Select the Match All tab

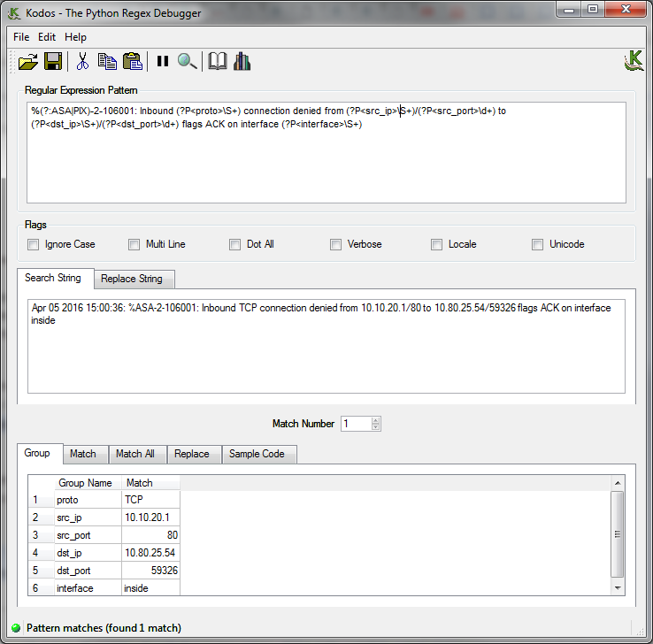point(135,454)
